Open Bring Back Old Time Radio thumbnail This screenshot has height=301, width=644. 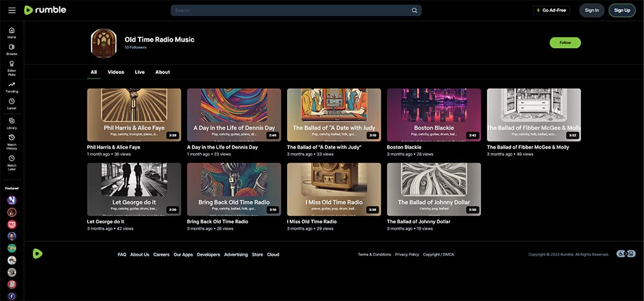point(234,190)
